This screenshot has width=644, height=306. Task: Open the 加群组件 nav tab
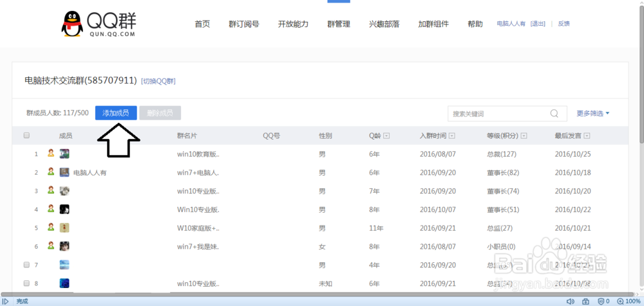tap(433, 24)
